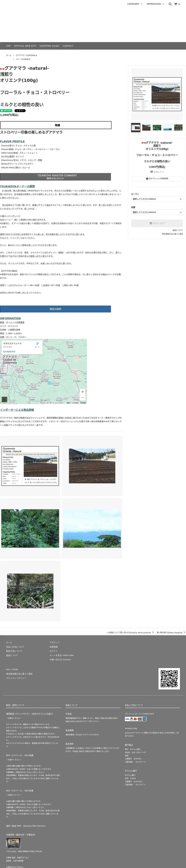Zoom out on the map
This screenshot has height=868, width=186.
(82, 398)
